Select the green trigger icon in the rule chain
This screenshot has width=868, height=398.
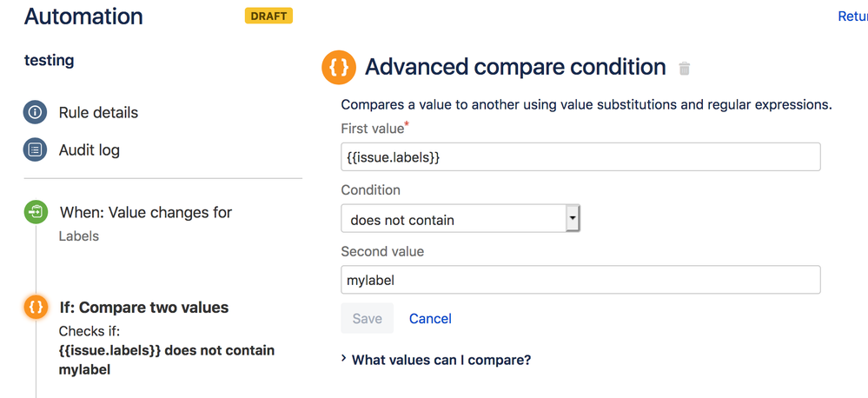click(36, 212)
